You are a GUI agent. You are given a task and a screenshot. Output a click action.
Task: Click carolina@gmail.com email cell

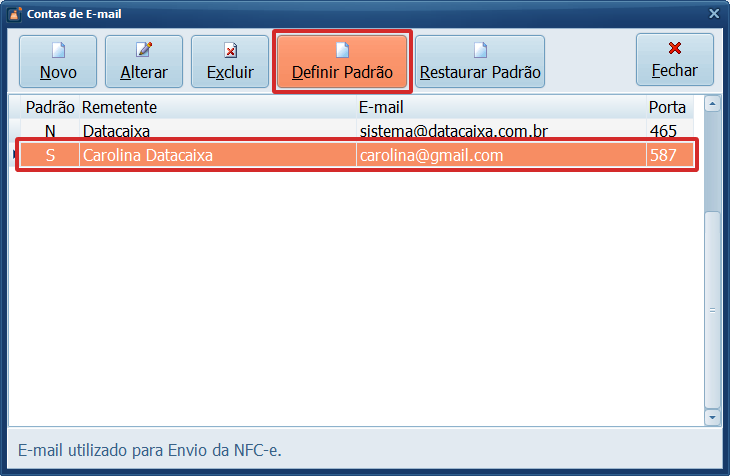[x=501, y=155]
